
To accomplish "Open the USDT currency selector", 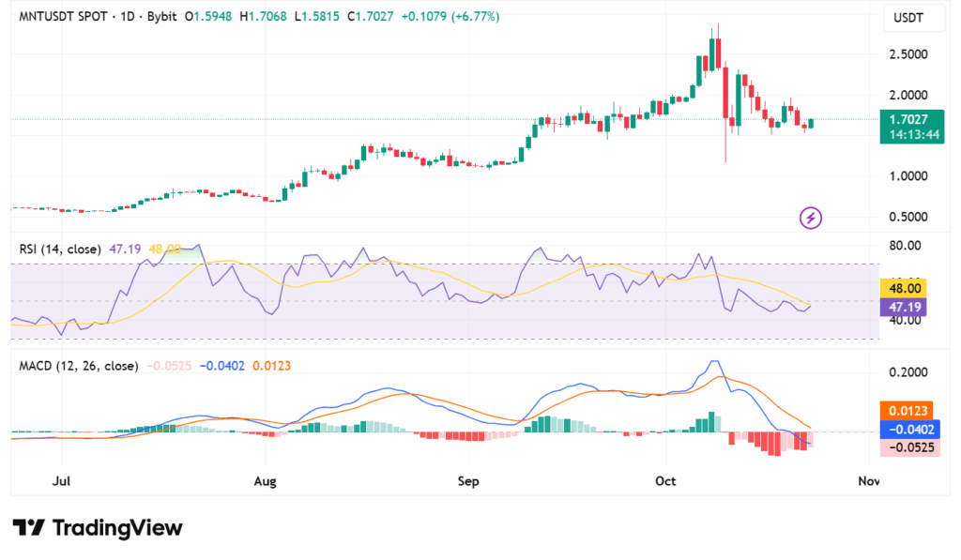I will point(908,18).
